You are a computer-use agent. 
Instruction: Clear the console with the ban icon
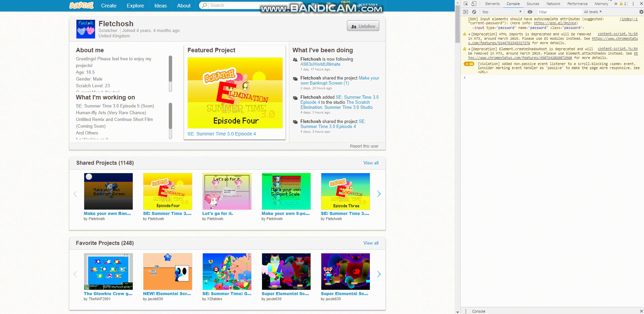pyautogui.click(x=474, y=12)
